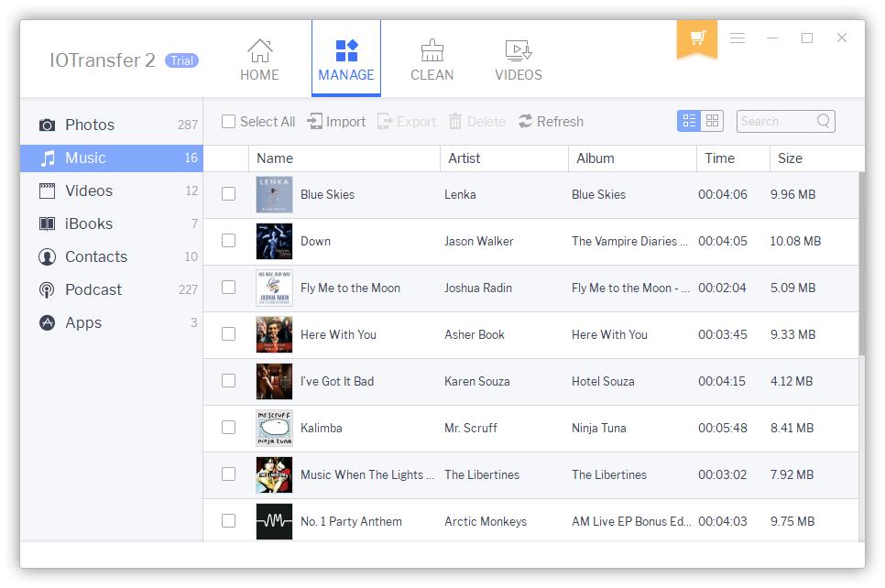Click the Fly Me to the Moon album thumbnail
The image size is (885, 588).
click(x=274, y=288)
